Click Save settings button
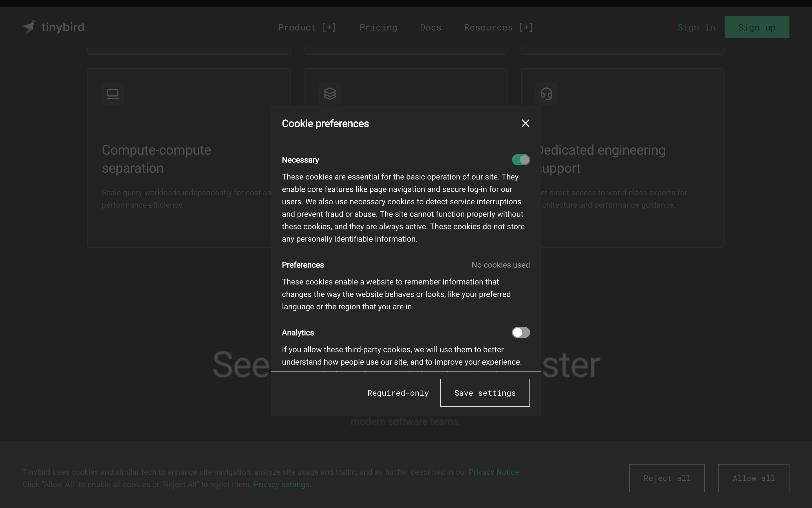The image size is (812, 508). coord(485,393)
